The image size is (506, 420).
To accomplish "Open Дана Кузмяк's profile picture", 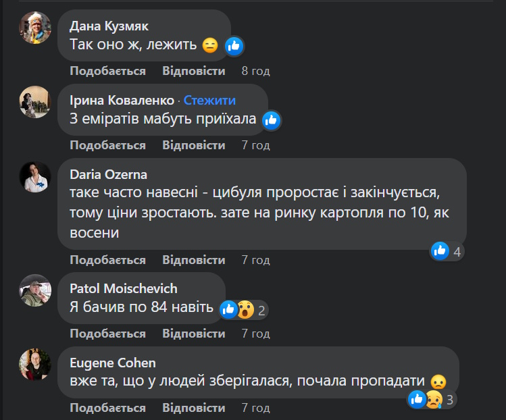I will (x=34, y=28).
